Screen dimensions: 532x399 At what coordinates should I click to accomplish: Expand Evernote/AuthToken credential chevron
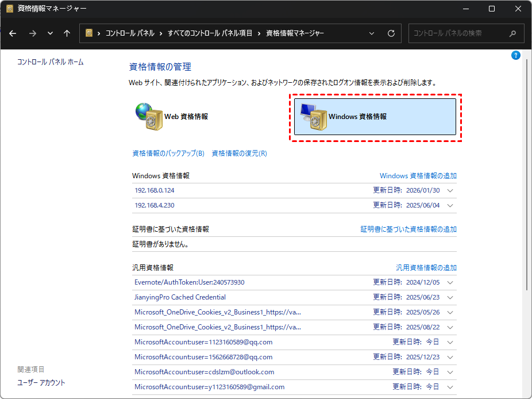(450, 282)
